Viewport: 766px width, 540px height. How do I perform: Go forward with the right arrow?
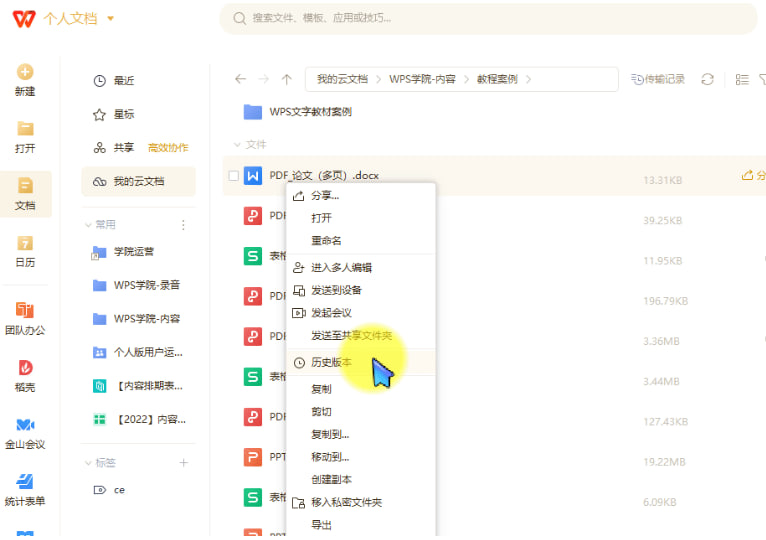(264, 79)
